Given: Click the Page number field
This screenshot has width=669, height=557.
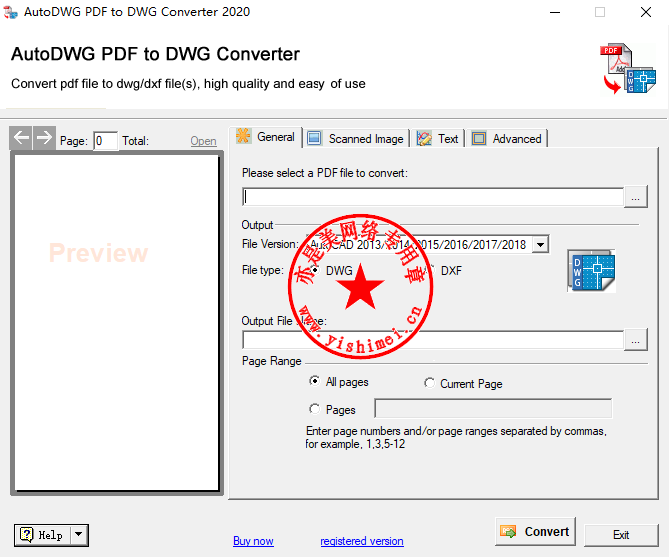Looking at the screenshot, I should 105,141.
